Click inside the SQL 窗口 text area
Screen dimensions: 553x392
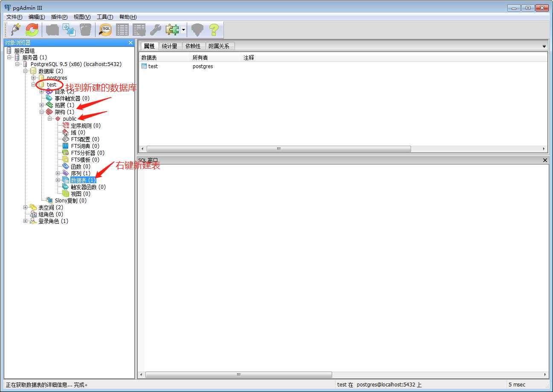pyautogui.click(x=343, y=268)
